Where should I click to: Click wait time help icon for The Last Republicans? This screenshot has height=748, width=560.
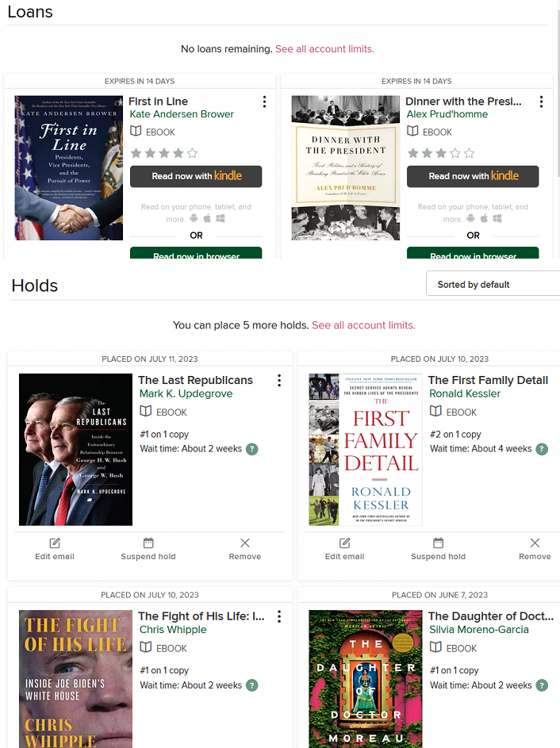click(252, 449)
